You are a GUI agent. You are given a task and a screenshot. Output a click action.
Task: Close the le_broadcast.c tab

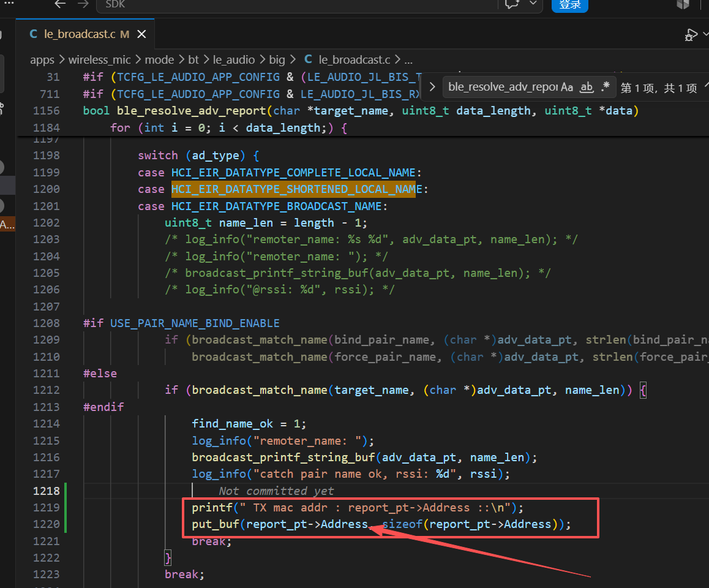[x=141, y=34]
